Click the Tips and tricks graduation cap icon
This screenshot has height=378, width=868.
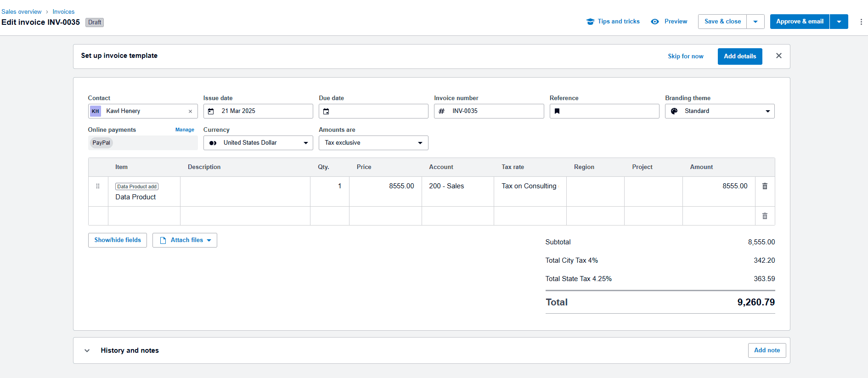point(590,22)
